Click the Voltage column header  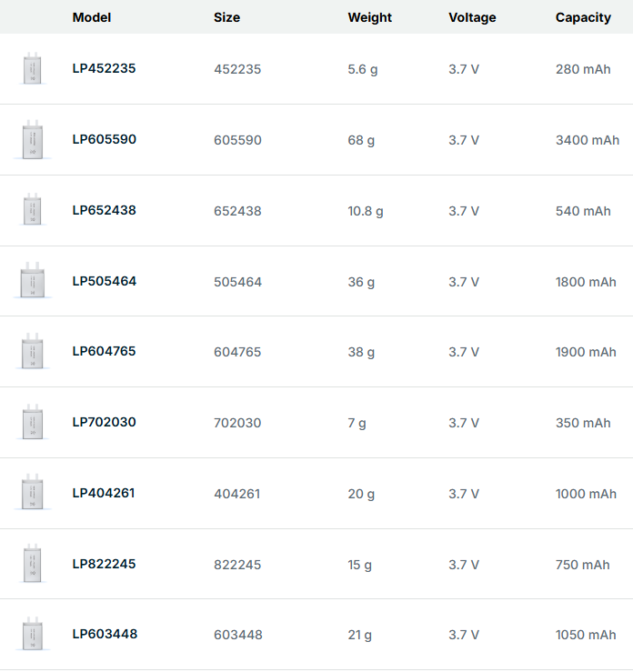pos(472,17)
